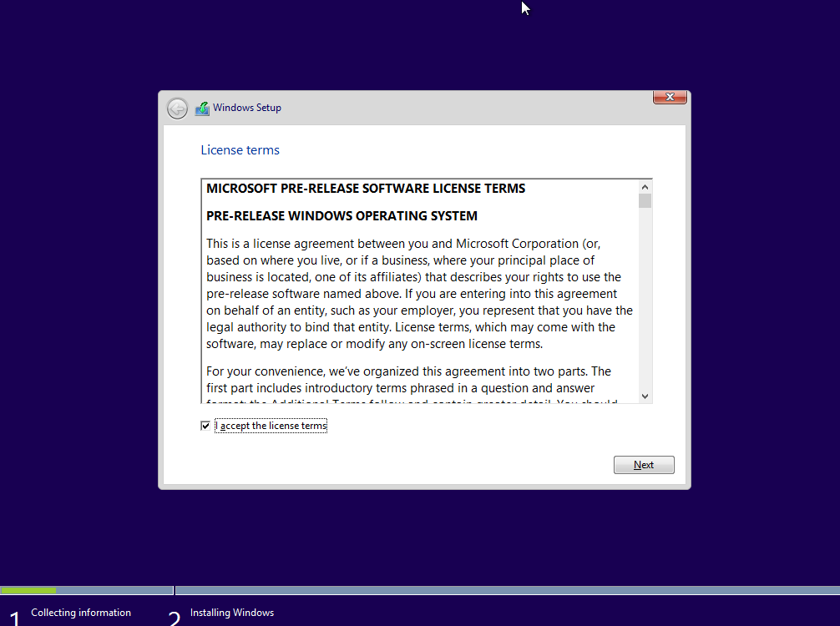Click the 'MICROSOFT PRE-RELEASE SOFTWARE LICENSE TERMS' heading
This screenshot has height=626, width=840.
366,189
